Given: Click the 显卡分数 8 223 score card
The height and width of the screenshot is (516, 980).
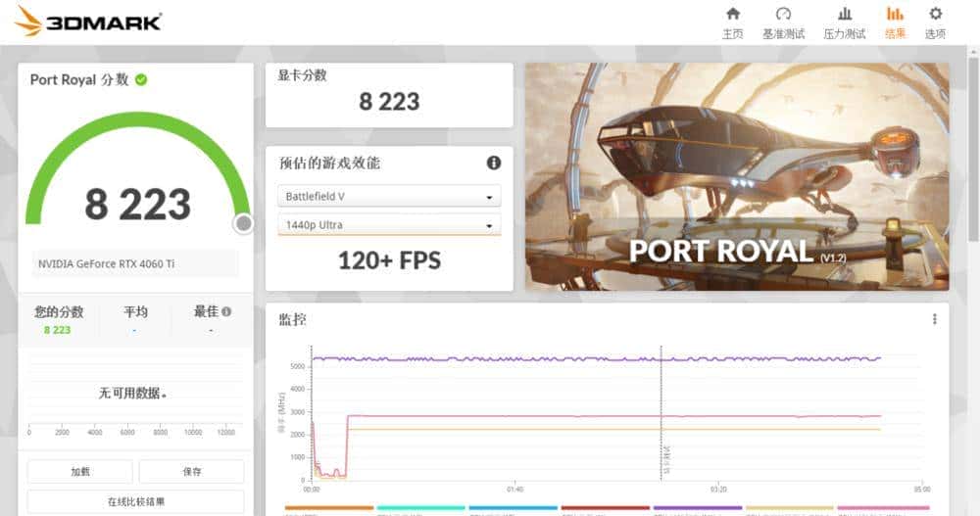Looking at the screenshot, I should tap(389, 95).
